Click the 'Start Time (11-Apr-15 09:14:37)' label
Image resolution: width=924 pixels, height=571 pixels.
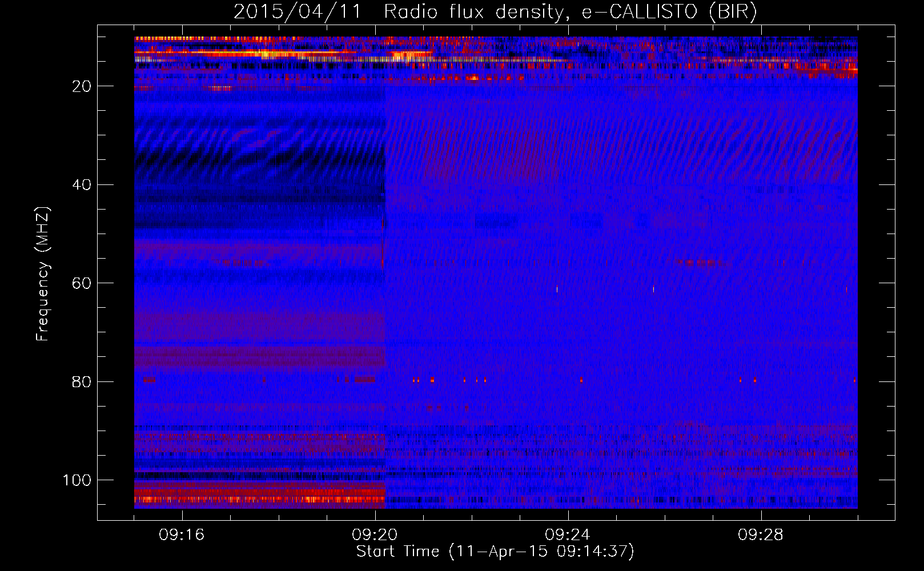[496, 552]
